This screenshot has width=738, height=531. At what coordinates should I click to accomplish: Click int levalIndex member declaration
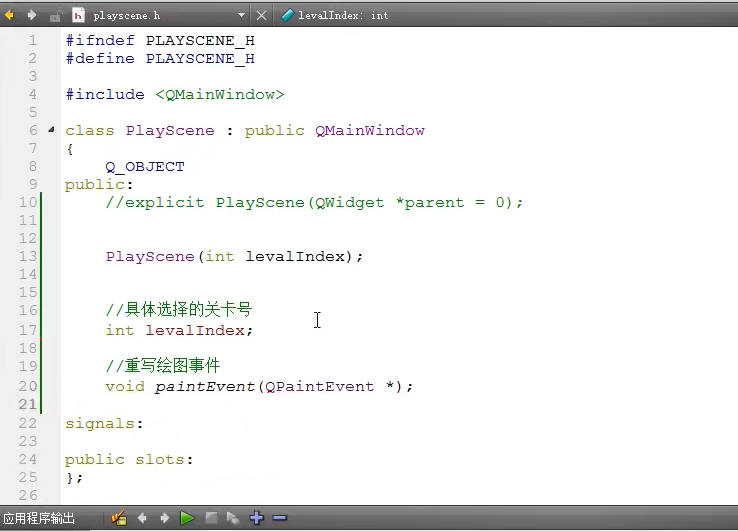click(x=179, y=330)
